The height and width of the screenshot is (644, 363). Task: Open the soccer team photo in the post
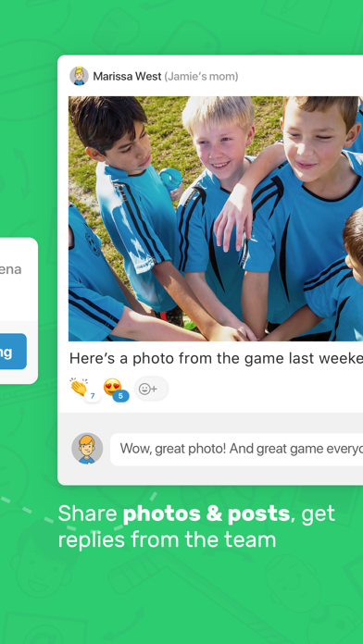click(x=216, y=218)
